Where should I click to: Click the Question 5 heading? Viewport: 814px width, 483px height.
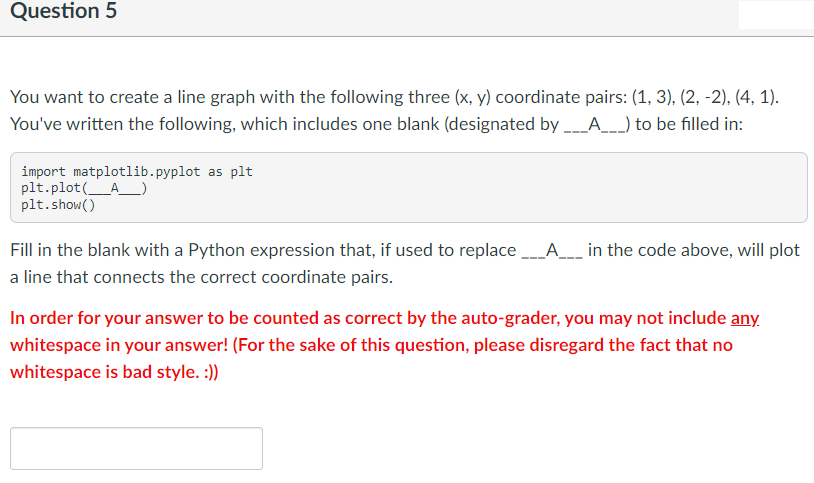[x=64, y=11]
